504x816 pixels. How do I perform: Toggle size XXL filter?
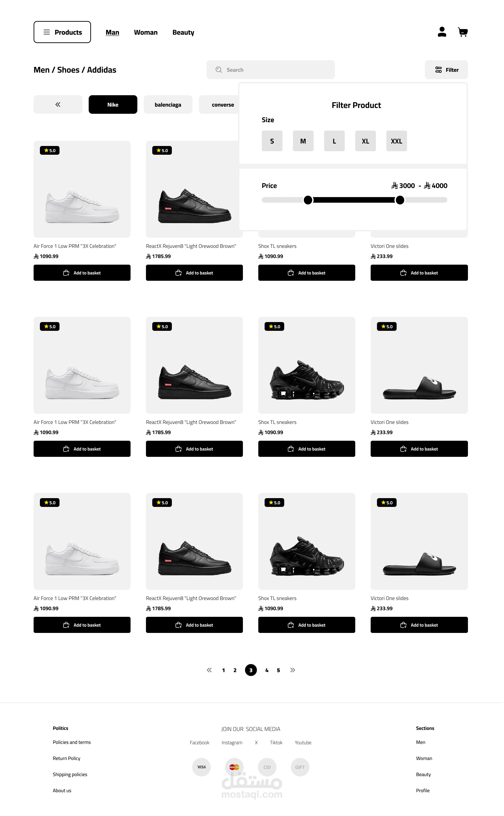coord(396,141)
